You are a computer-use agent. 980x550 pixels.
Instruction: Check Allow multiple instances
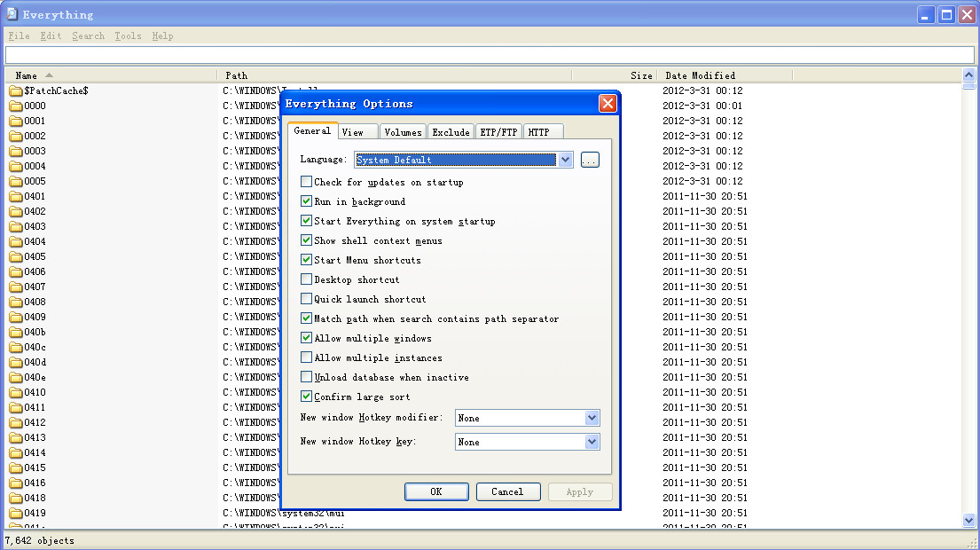point(306,357)
